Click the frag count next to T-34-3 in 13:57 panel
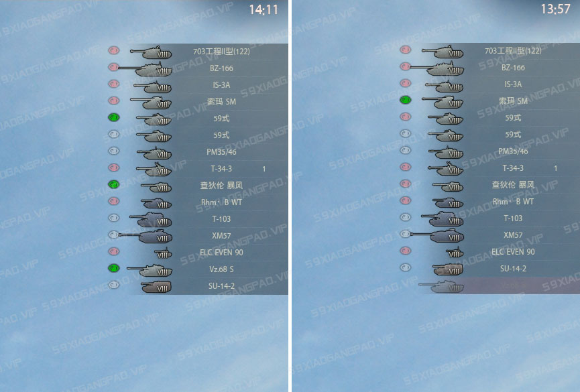This screenshot has width=580, height=392. point(556,168)
